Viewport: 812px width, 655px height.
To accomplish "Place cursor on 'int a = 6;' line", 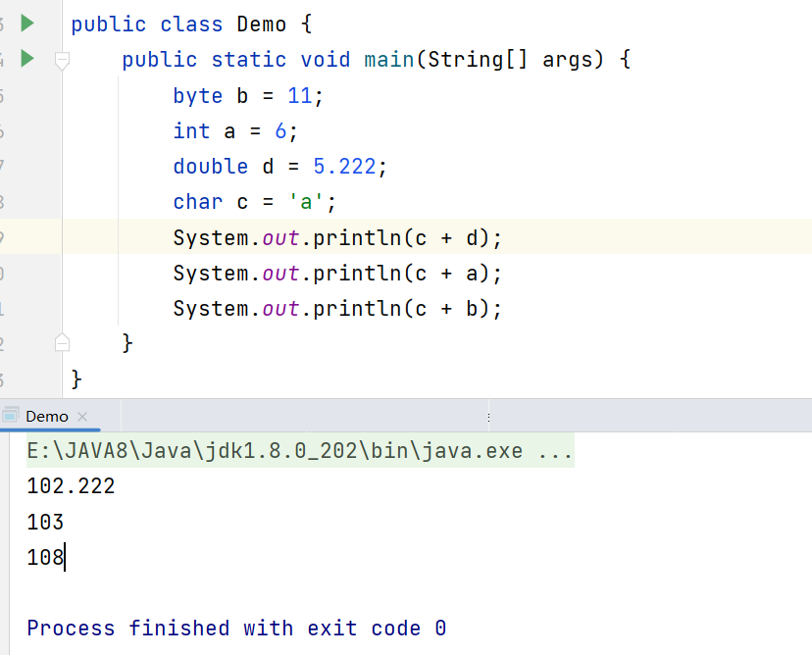I will [x=235, y=131].
